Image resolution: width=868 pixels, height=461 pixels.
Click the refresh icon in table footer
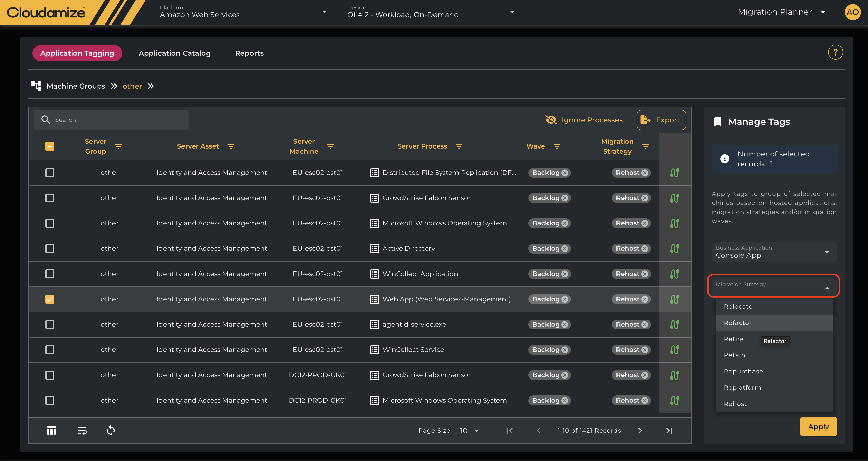click(110, 430)
